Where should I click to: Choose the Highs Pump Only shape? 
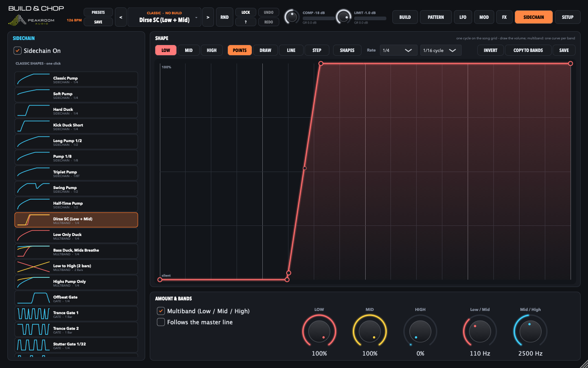(x=76, y=282)
